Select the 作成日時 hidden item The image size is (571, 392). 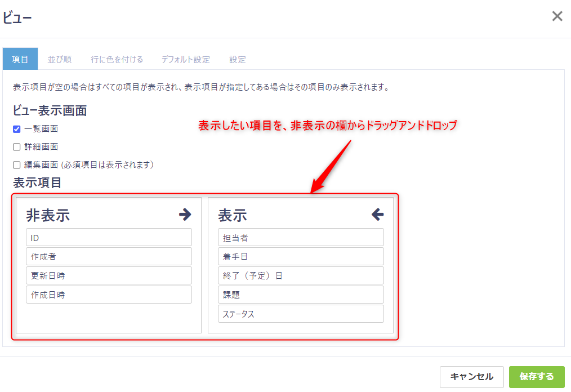(109, 295)
